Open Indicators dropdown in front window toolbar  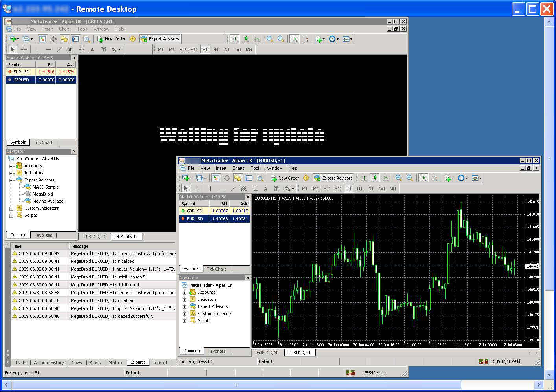click(449, 178)
